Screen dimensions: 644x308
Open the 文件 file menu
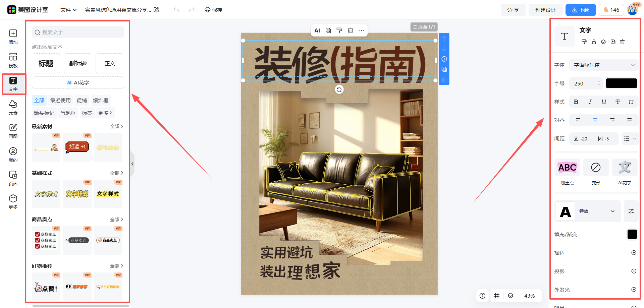point(68,10)
